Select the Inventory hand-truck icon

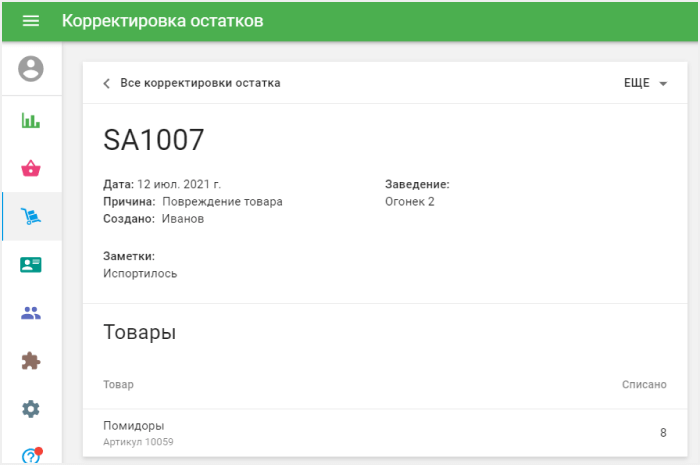coord(31,216)
